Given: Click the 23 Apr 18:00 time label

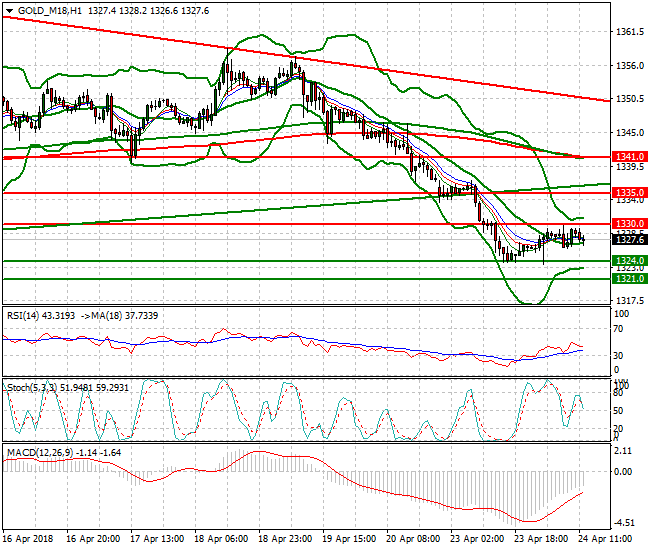Looking at the screenshot, I should (541, 539).
